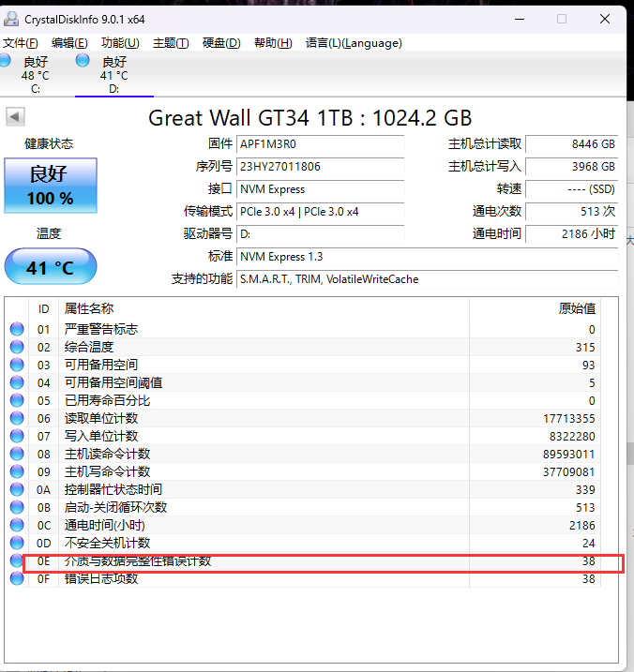Screen dimensions: 634x672
Task: Click the total host reads value 8446 GB
Action: click(572, 144)
